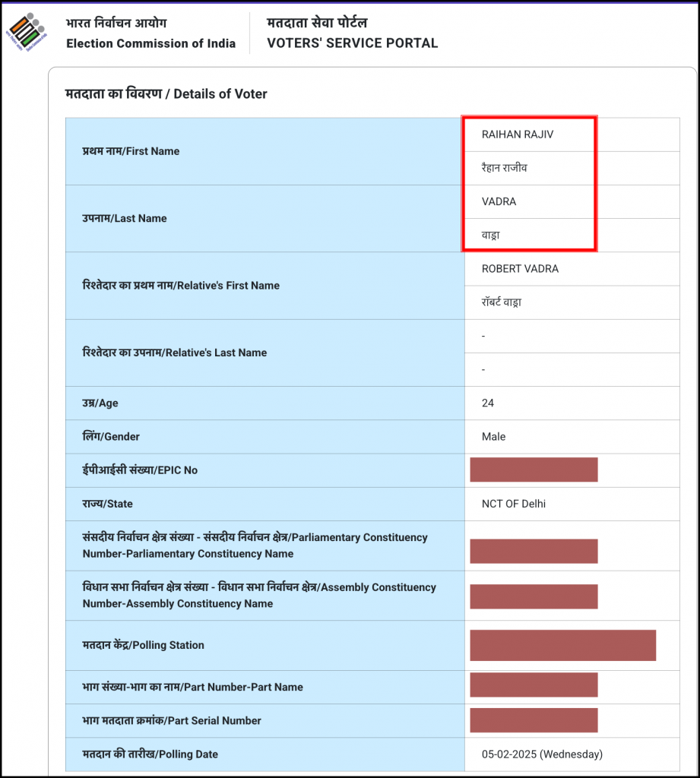Click the redacted Part Serial Number box
Image resolution: width=700 pixels, height=778 pixels.
[x=534, y=719]
